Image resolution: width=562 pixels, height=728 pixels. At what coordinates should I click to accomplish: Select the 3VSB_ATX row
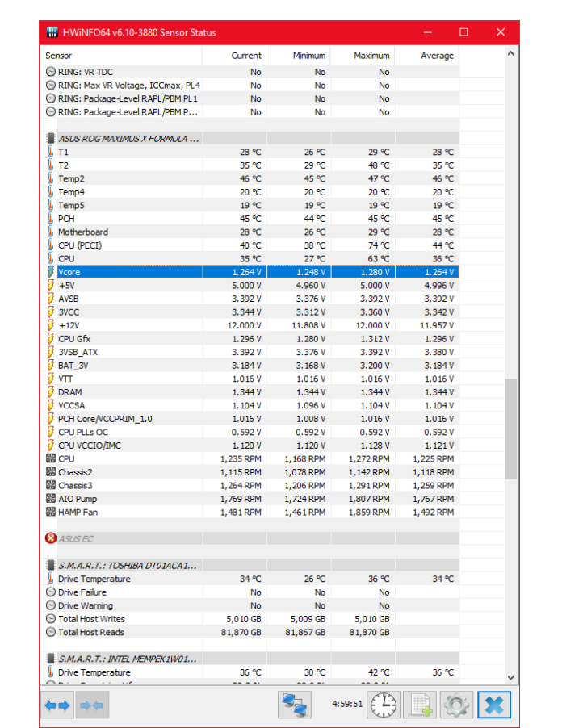pos(250,352)
